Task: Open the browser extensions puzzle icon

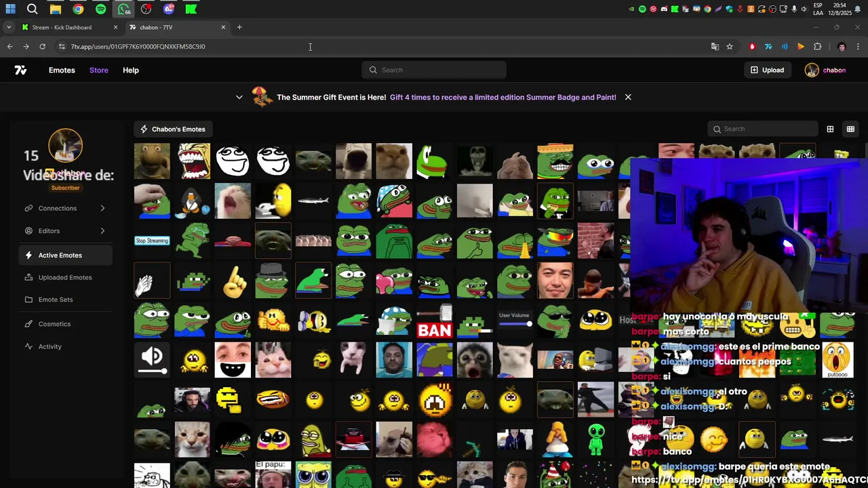Action: pyautogui.click(x=817, y=47)
